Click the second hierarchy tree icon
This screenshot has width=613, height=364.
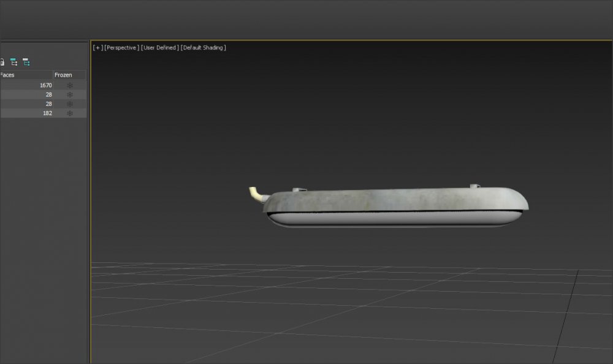(x=26, y=62)
